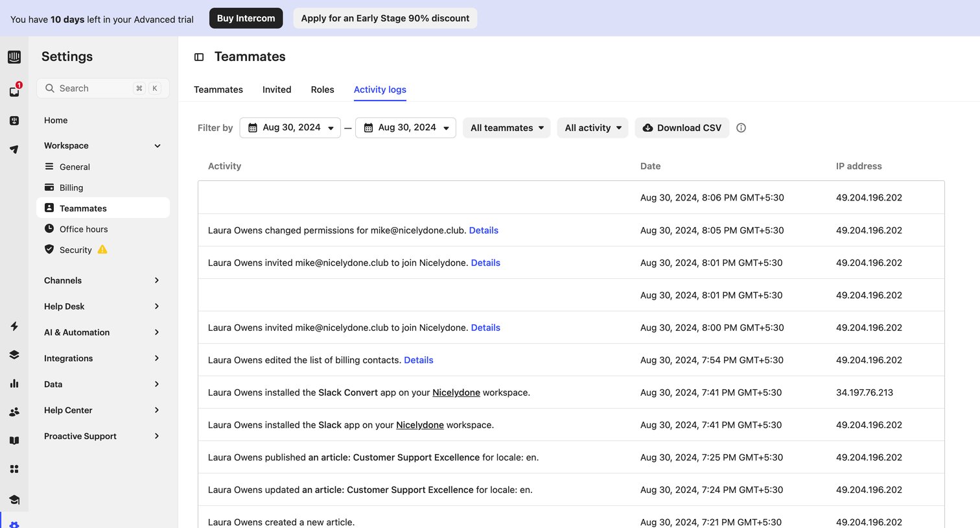Image resolution: width=980 pixels, height=528 pixels.
Task: Open the All activity filter dropdown
Action: pyautogui.click(x=593, y=128)
